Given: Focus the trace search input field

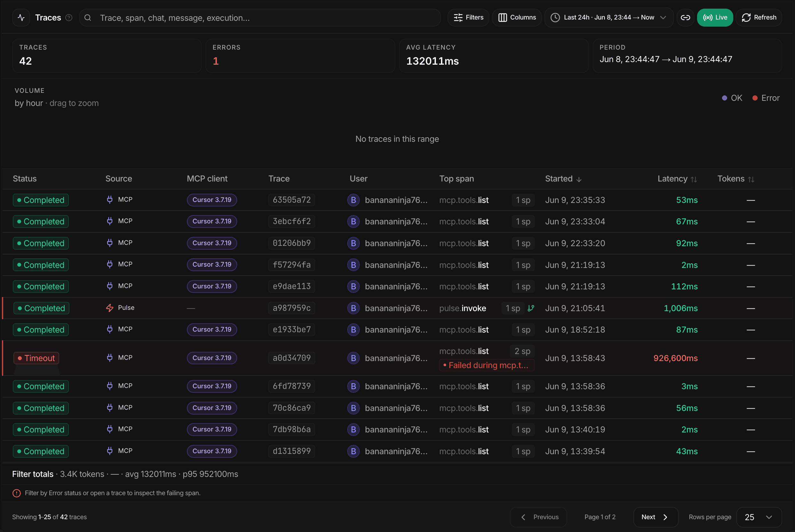Looking at the screenshot, I should pos(260,18).
